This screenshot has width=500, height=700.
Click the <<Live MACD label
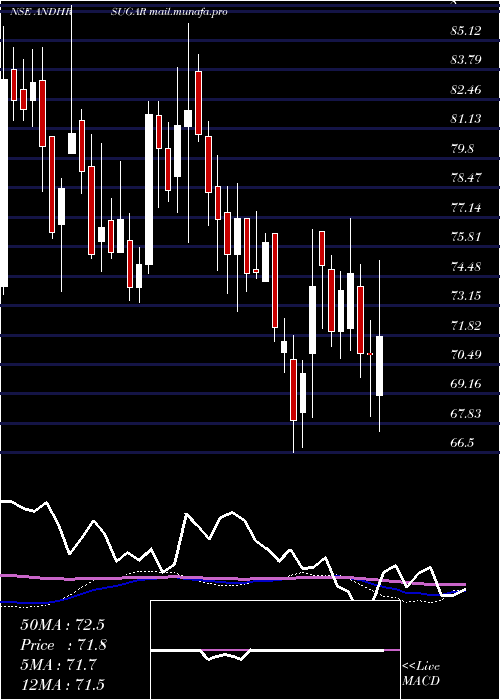(x=421, y=674)
